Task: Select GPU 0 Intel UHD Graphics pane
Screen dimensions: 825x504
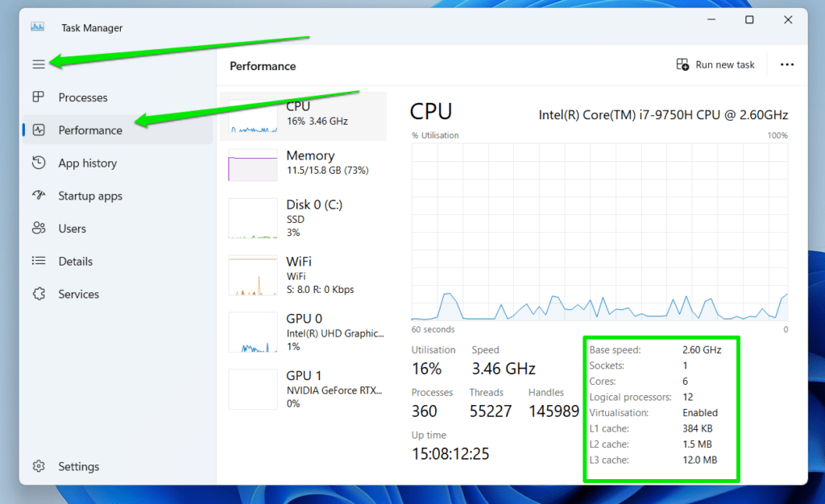Action: pyautogui.click(x=304, y=332)
